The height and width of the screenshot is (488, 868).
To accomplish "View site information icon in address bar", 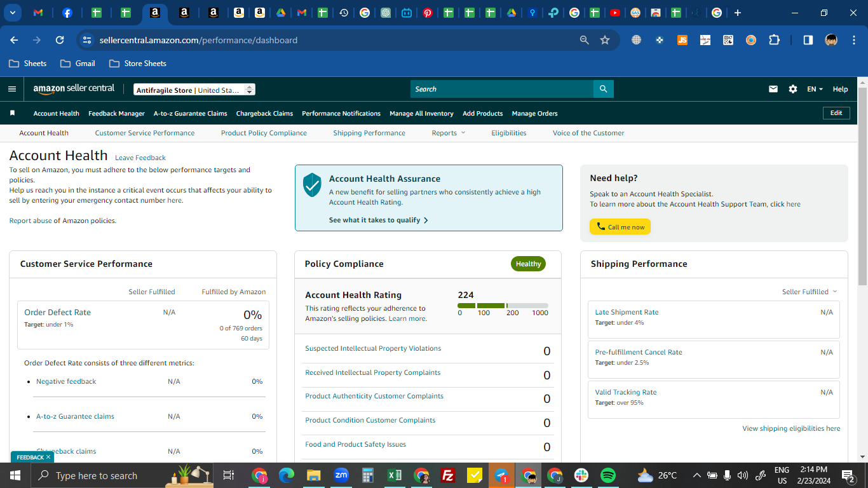I will point(87,40).
